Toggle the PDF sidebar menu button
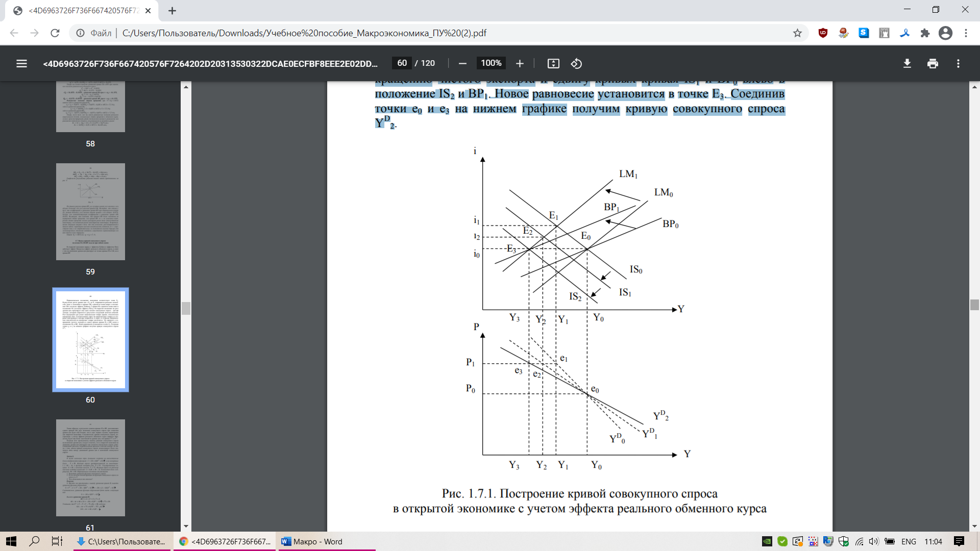Viewport: 980px width, 551px height. pyautogui.click(x=21, y=63)
